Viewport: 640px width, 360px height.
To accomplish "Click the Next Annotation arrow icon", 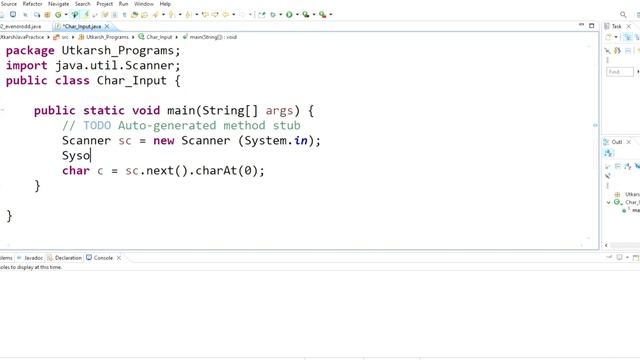I will coord(171,15).
